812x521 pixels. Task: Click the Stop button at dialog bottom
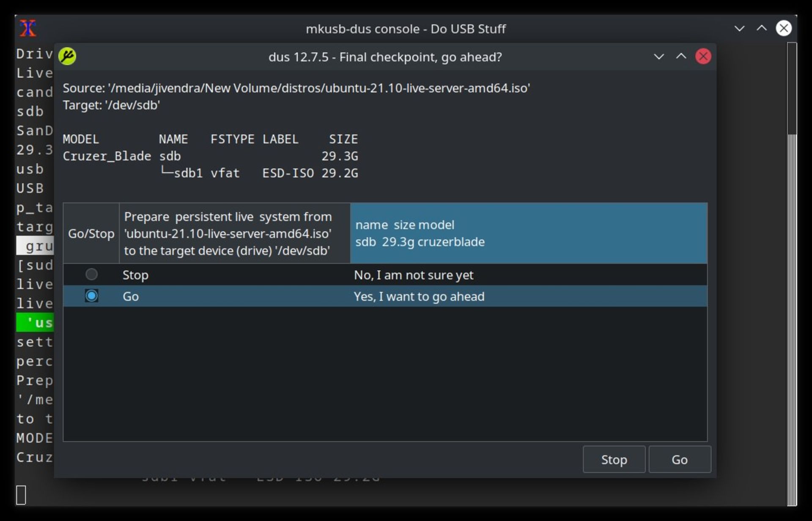[614, 459]
